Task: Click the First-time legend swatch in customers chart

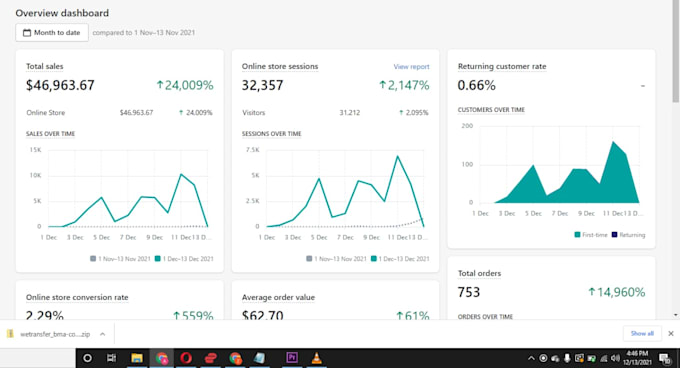Action: tap(577, 235)
